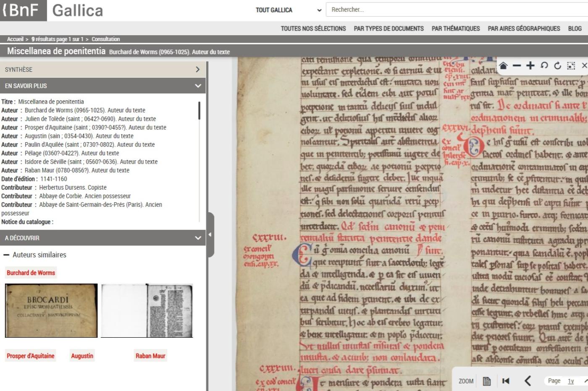588x391 pixels.
Task: Select 'Herbertus Dursens. Copiste' contributor line
Action: (x=54, y=188)
